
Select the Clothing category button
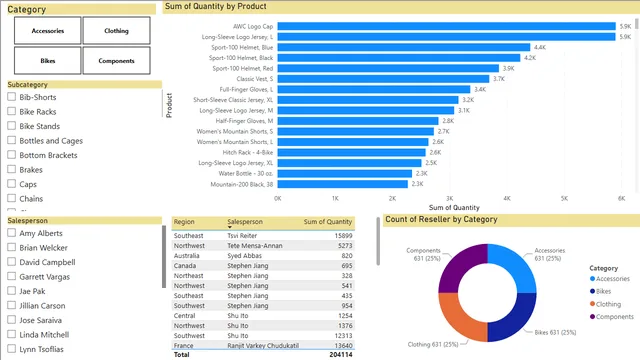coord(116,31)
